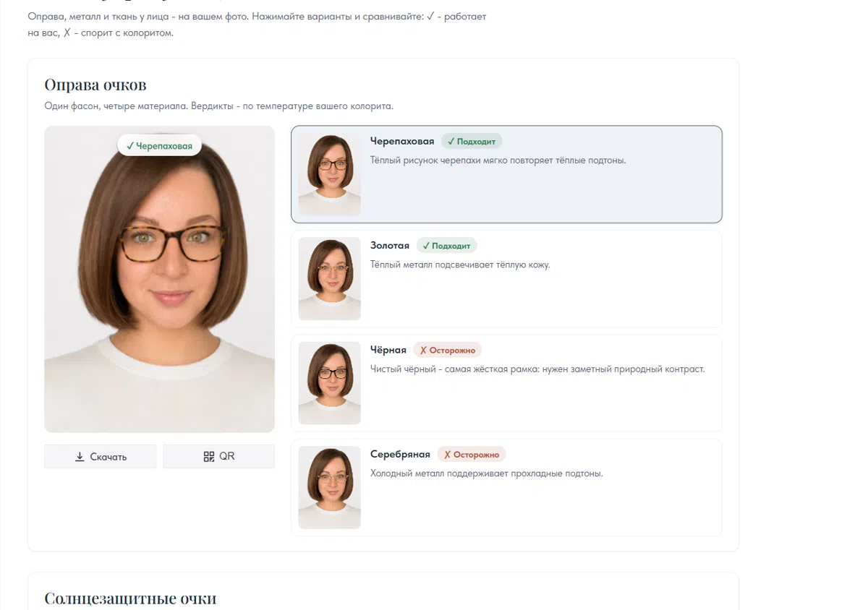Click the large preview photo with glasses
The image size is (868, 610).
click(159, 279)
